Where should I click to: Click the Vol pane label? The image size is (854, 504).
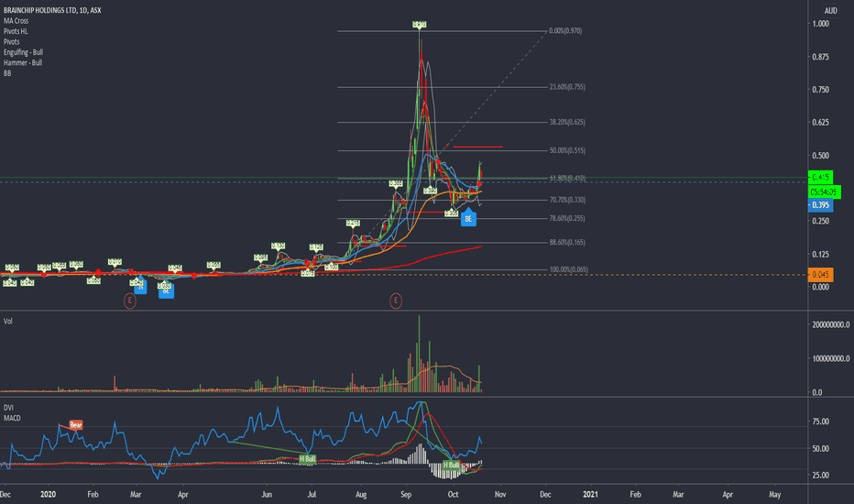coord(7,321)
